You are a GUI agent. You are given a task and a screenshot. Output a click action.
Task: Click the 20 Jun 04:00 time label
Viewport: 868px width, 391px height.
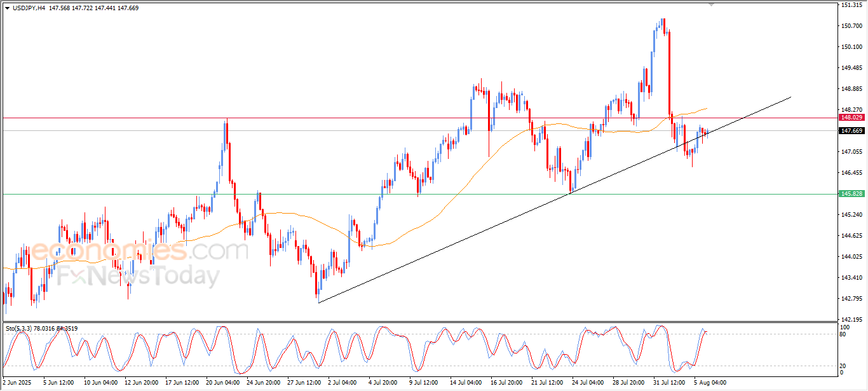pyautogui.click(x=222, y=383)
